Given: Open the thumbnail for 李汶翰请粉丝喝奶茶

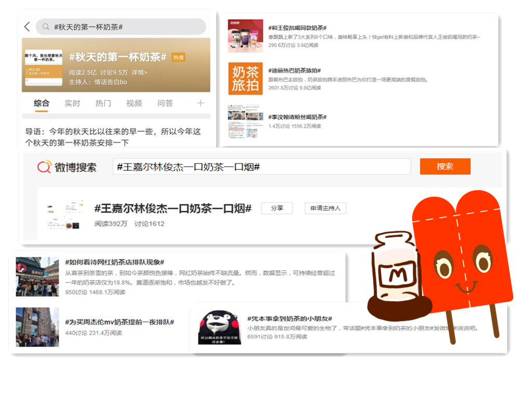Looking at the screenshot, I should tap(245, 122).
